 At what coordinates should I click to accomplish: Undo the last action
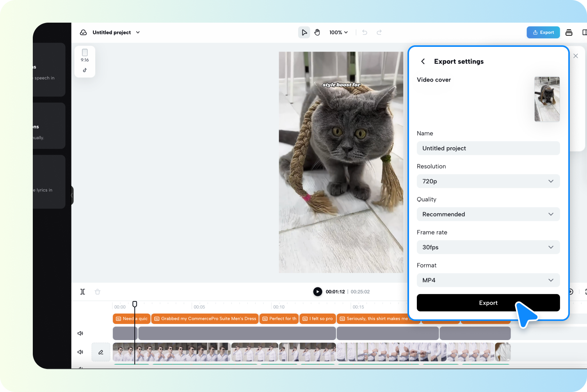pos(365,32)
